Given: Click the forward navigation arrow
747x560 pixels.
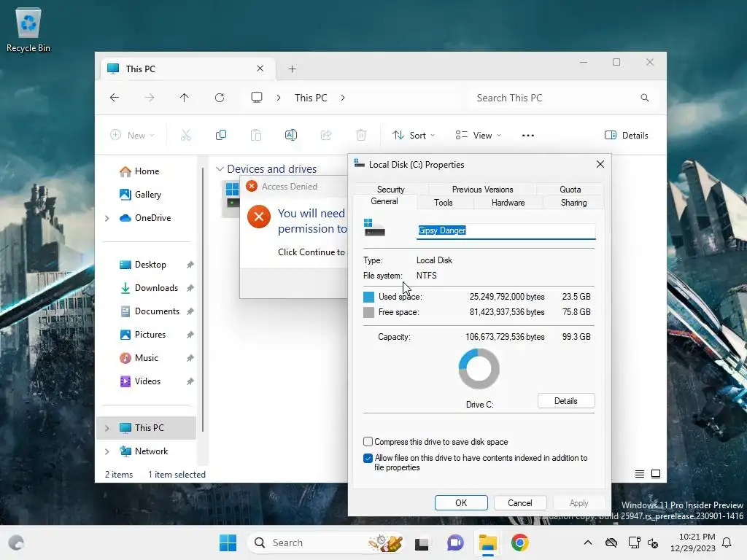Looking at the screenshot, I should (150, 98).
